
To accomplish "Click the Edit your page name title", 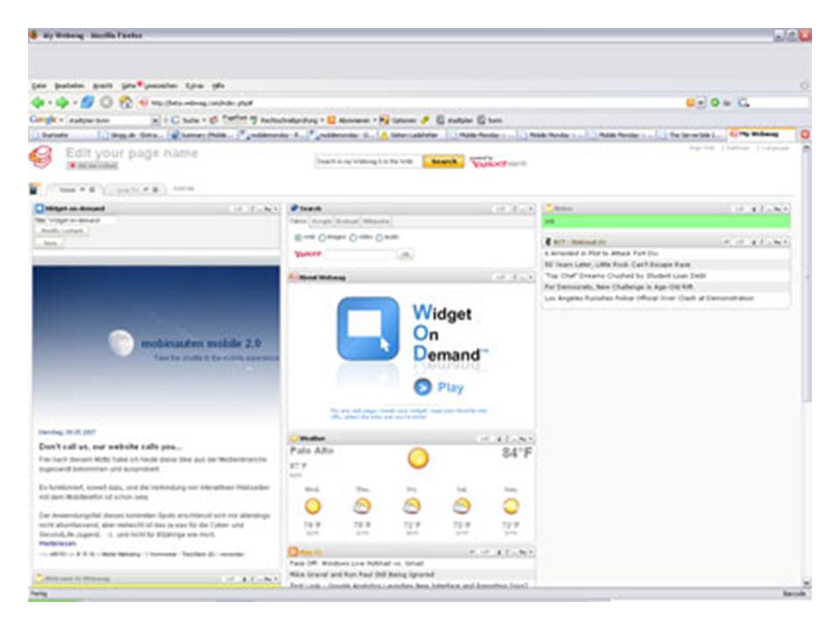I will pos(132,153).
